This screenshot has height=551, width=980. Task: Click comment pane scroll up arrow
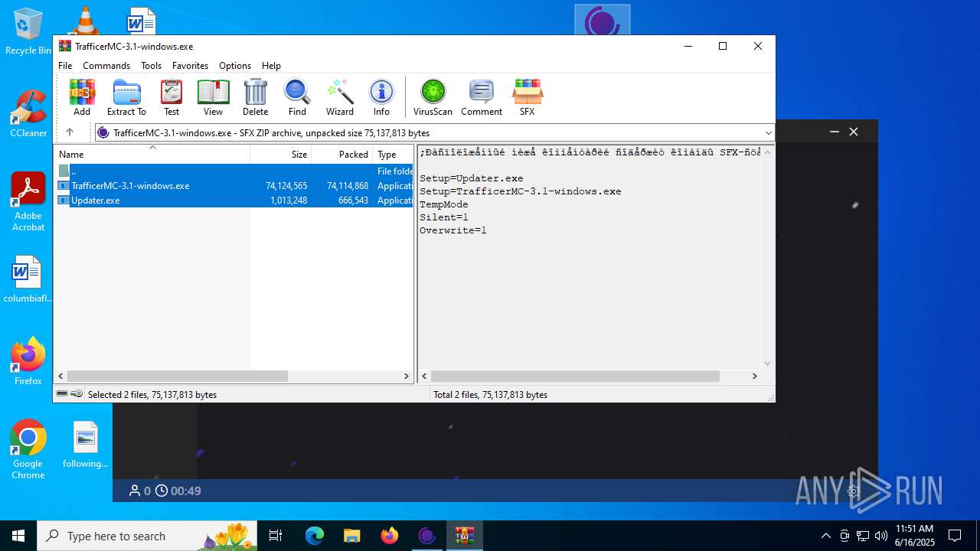767,152
